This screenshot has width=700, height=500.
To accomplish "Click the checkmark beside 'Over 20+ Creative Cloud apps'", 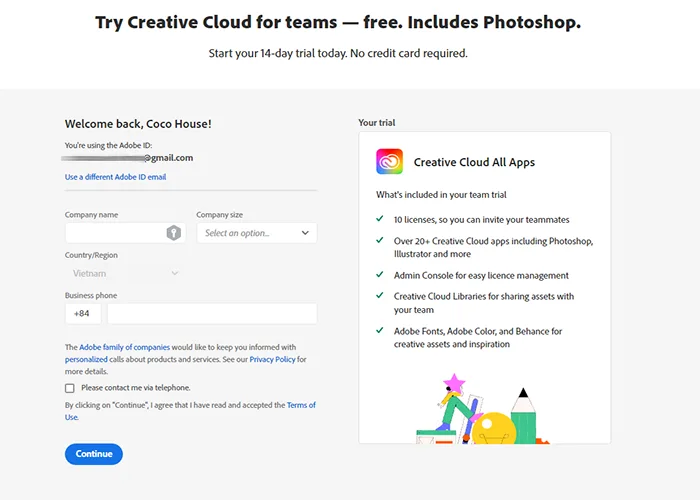I will coord(379,240).
